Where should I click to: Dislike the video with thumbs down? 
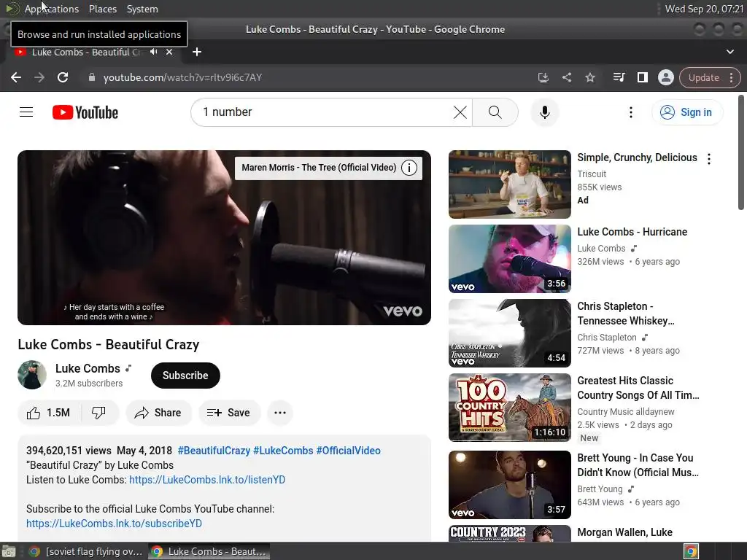point(98,413)
